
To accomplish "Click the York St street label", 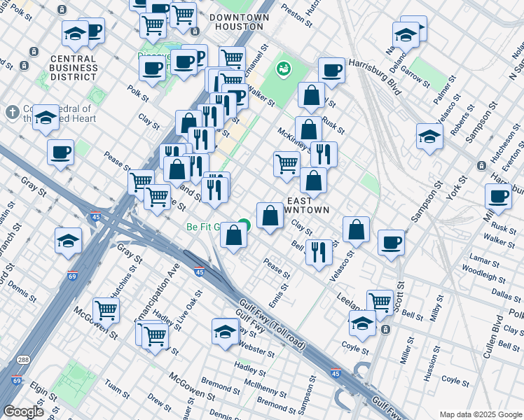I will click(x=457, y=188).
